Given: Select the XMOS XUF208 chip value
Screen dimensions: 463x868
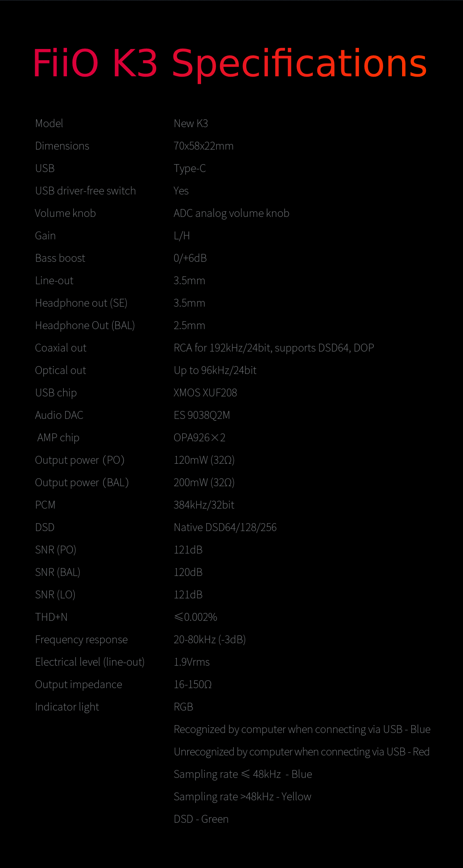Looking at the screenshot, I should [x=205, y=393].
